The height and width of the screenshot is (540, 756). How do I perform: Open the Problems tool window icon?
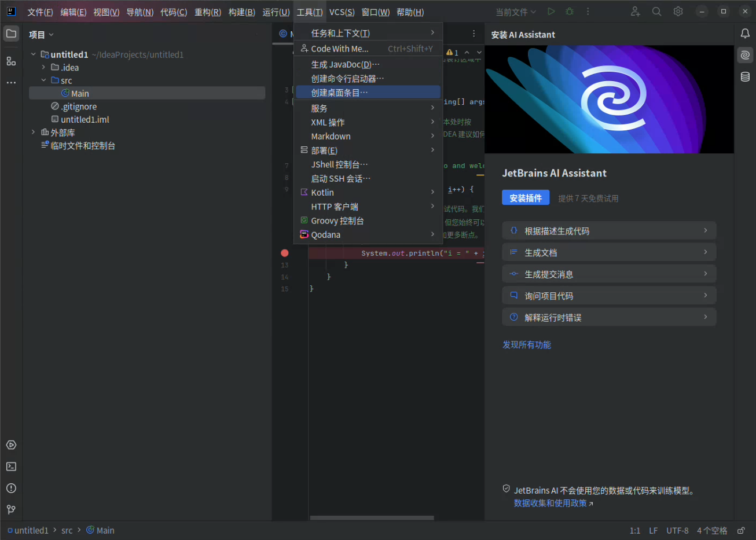coord(11,488)
